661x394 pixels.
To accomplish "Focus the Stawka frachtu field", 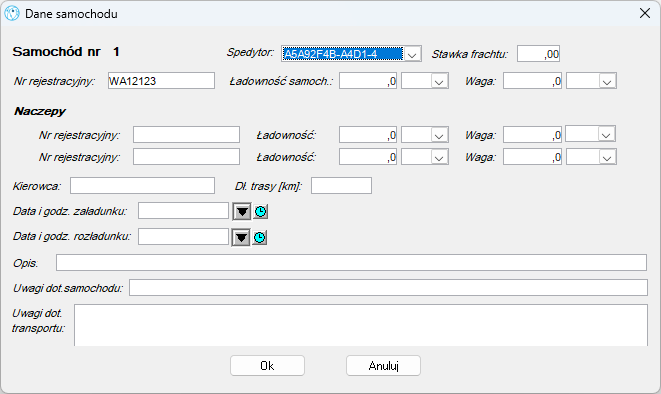I will tap(538, 54).
